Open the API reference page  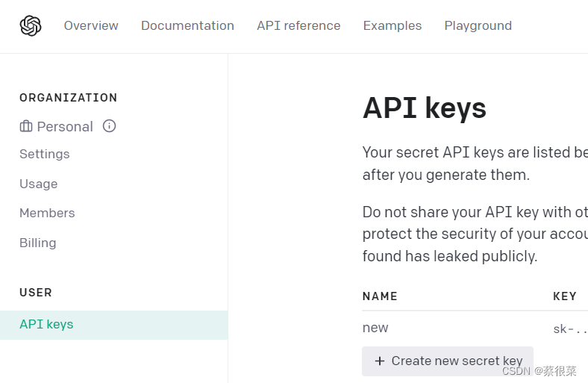(298, 26)
